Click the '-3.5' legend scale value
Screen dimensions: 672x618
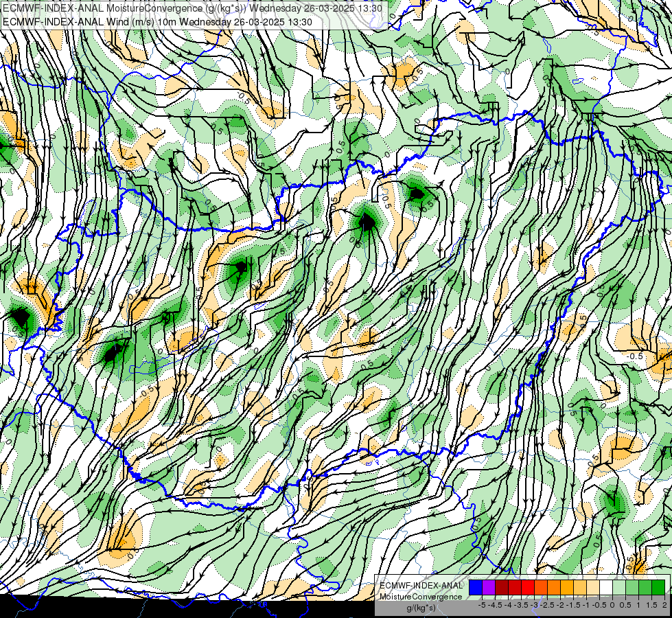click(x=521, y=605)
